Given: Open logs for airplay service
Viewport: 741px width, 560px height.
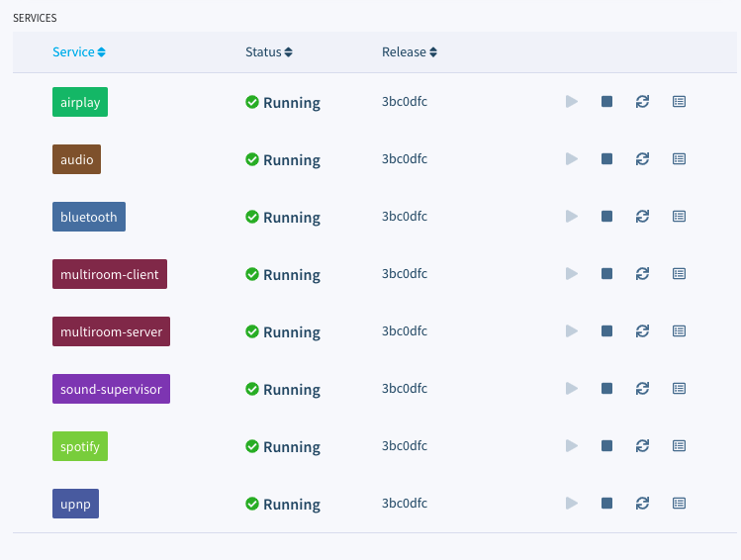Looking at the screenshot, I should point(679,102).
